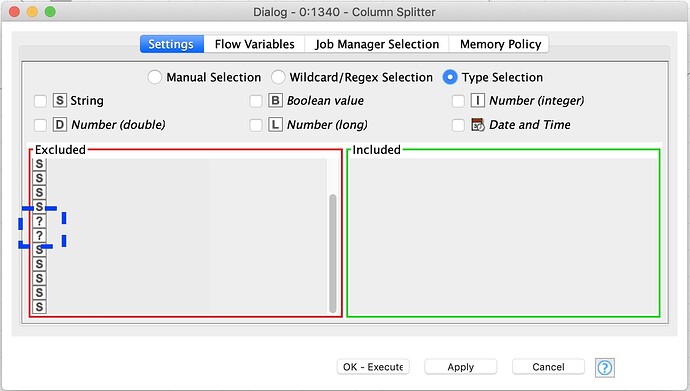The image size is (690, 391).
Task: Open help via the question mark icon
Action: (x=605, y=367)
